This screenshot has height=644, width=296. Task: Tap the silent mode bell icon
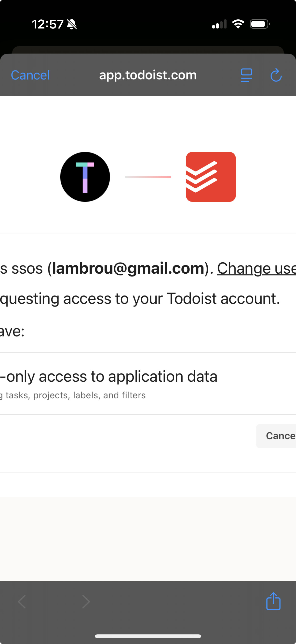tap(72, 24)
